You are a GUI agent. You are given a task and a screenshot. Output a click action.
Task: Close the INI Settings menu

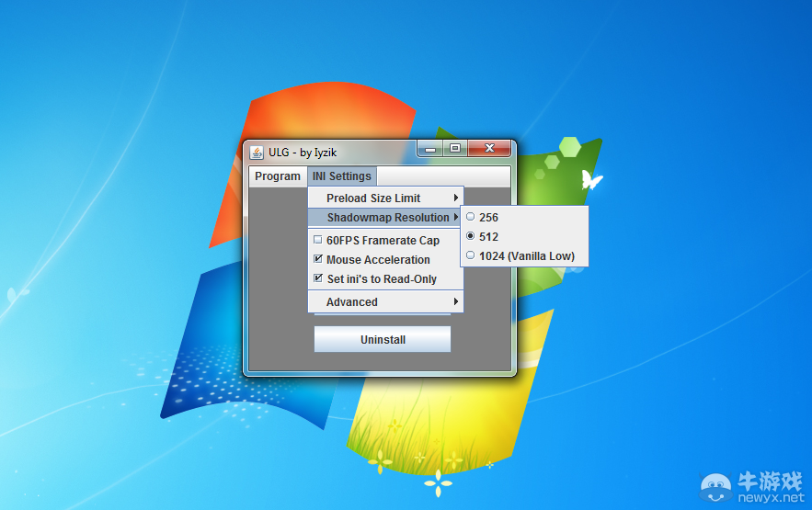coord(342,176)
